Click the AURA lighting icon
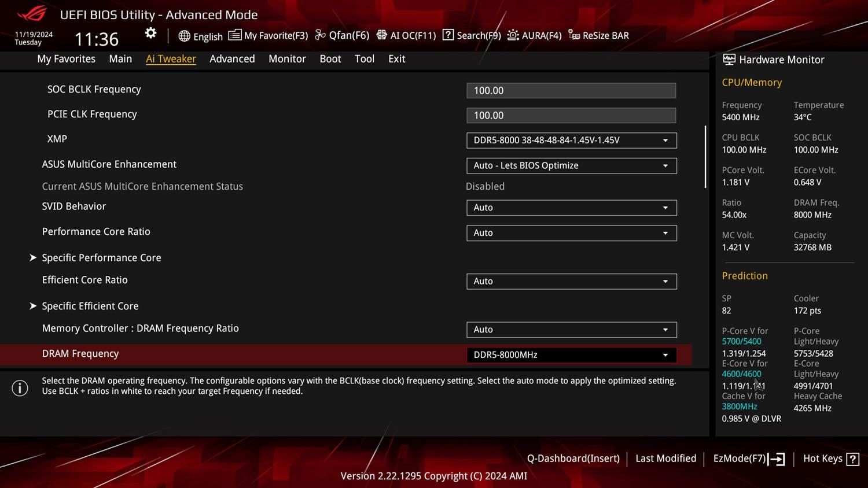This screenshot has width=868, height=488. point(513,35)
